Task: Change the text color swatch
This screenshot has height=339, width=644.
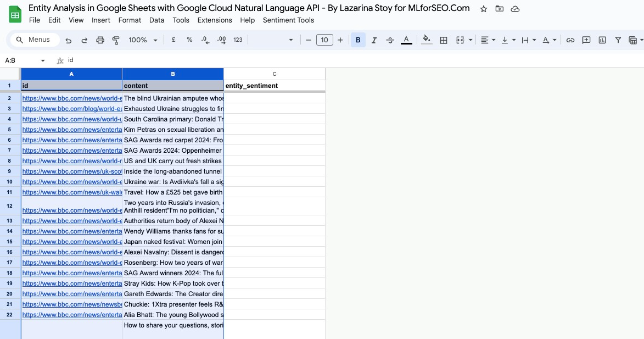Action: click(406, 40)
